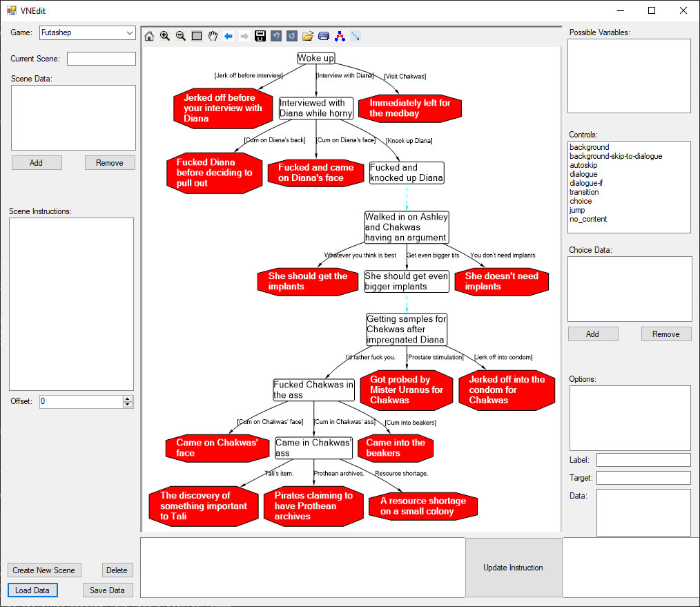700x607 pixels.
Task: Open a graph file with the folder icon
Action: click(308, 36)
